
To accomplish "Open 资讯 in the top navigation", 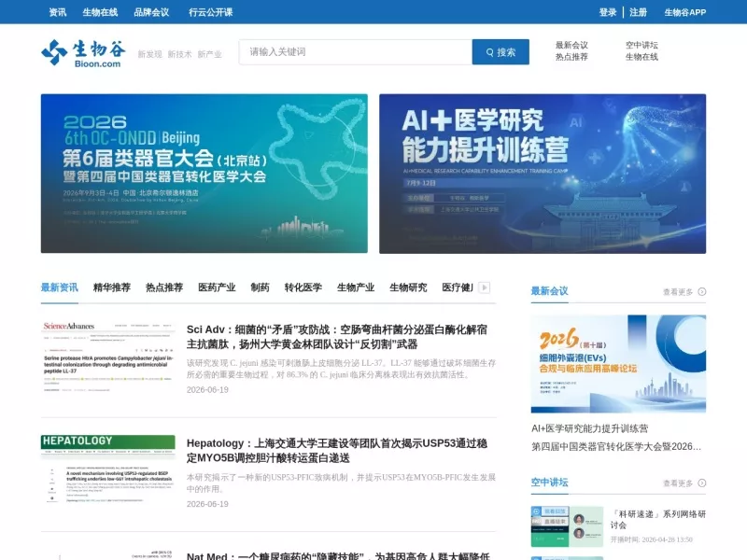I will coord(58,12).
